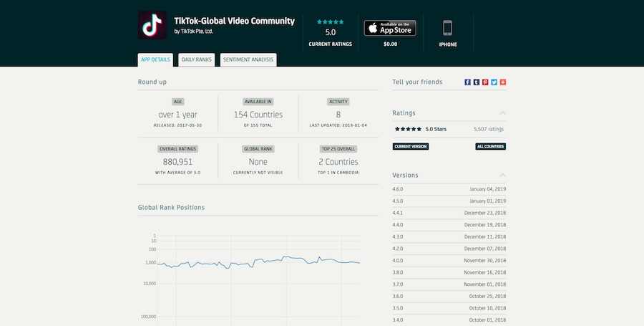Open version 4.6.0 entry
Screen dimensions: 644x326
[x=449, y=188]
